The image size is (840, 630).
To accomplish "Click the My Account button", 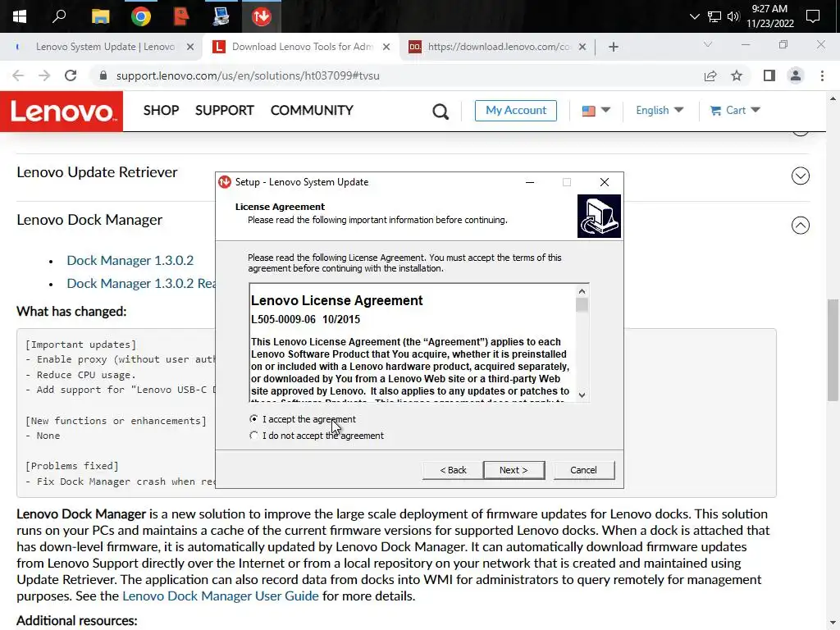I will click(x=516, y=111).
